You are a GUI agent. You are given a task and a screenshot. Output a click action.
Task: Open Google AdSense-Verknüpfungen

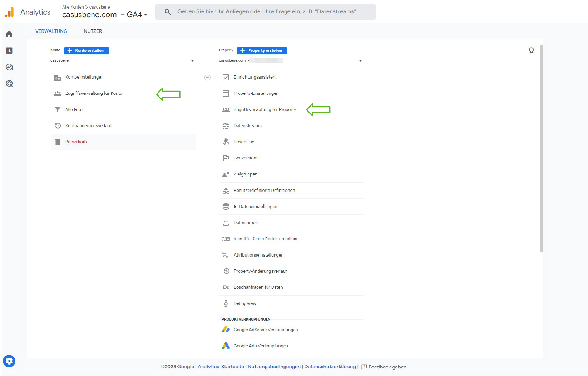266,330
